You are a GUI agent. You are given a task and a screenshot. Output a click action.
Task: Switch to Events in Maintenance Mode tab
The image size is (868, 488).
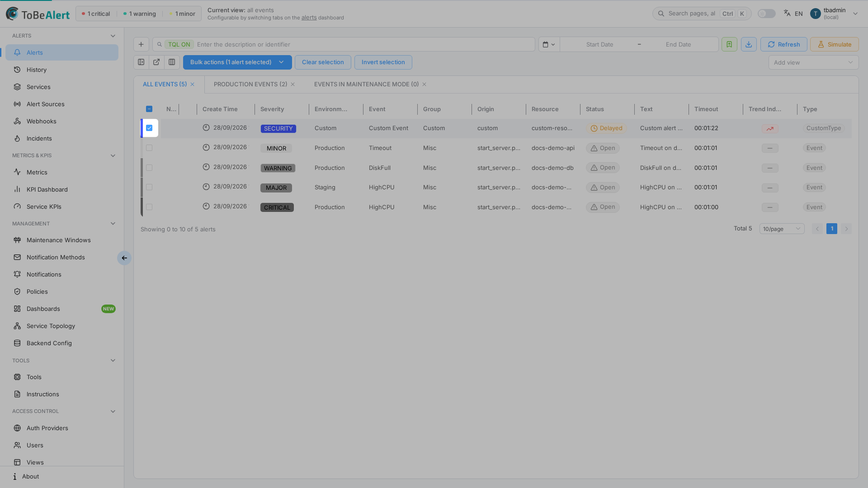click(366, 84)
